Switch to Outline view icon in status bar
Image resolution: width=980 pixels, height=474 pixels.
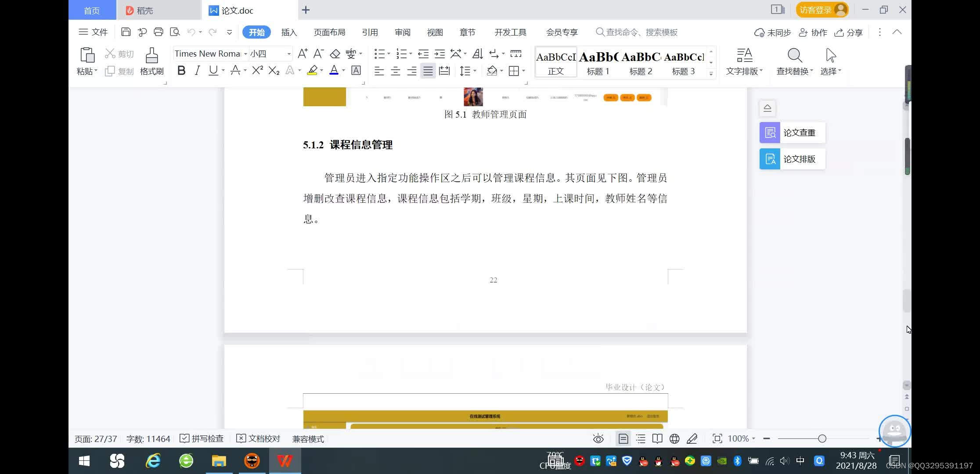pyautogui.click(x=641, y=438)
